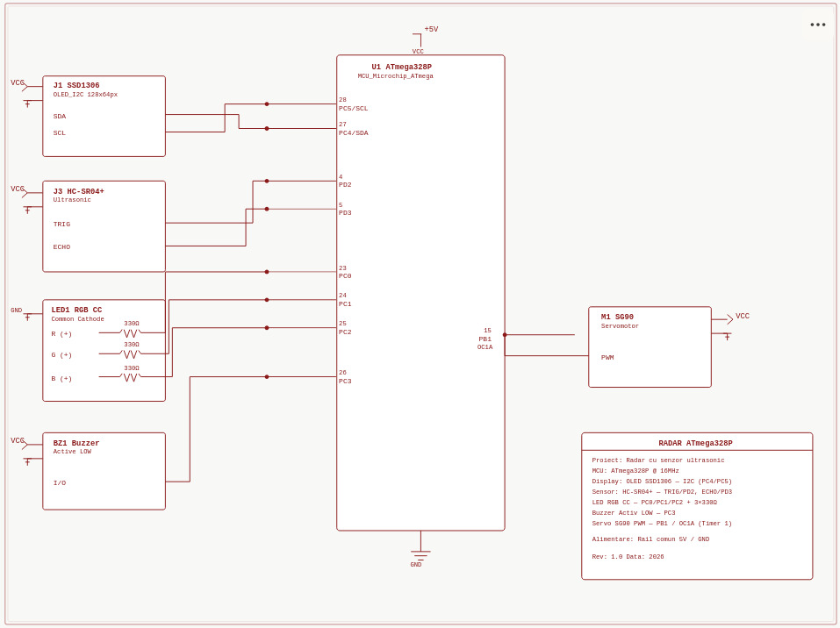This screenshot has width=840, height=628.
Task: Click the G (+) pin on LED1
Action: (x=61, y=355)
